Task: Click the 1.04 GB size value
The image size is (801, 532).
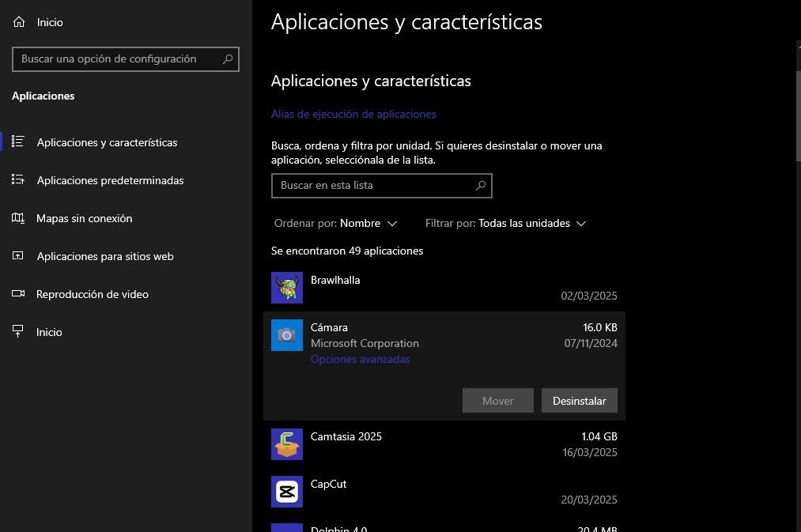Action: [599, 436]
